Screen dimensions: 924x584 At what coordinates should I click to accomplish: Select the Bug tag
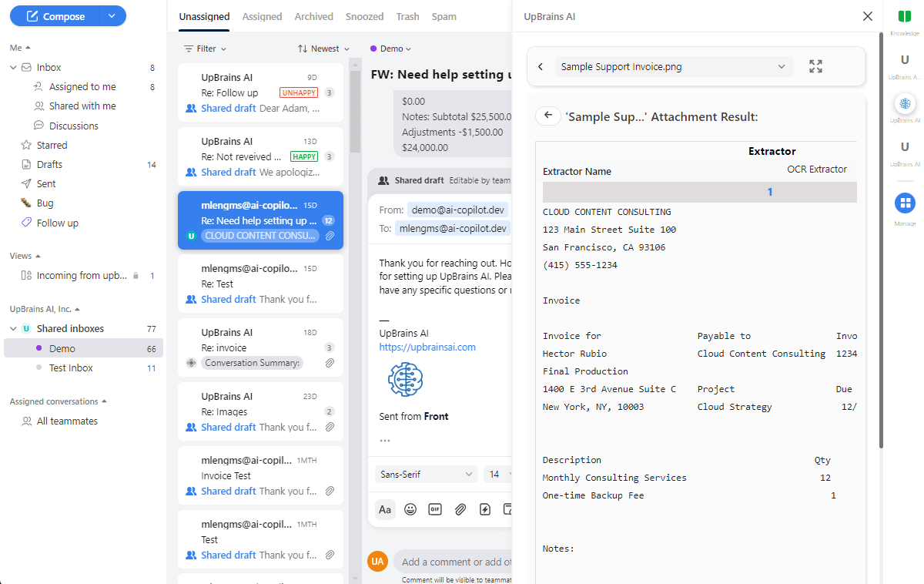coord(45,203)
